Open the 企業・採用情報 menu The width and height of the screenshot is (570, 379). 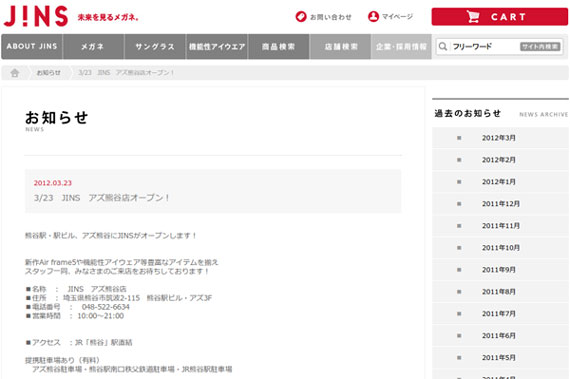[401, 47]
